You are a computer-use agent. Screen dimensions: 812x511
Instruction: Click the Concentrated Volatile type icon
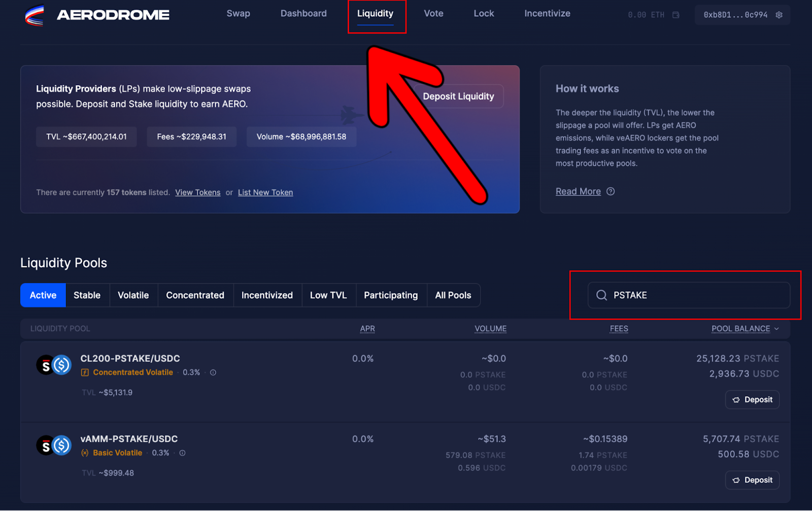85,372
